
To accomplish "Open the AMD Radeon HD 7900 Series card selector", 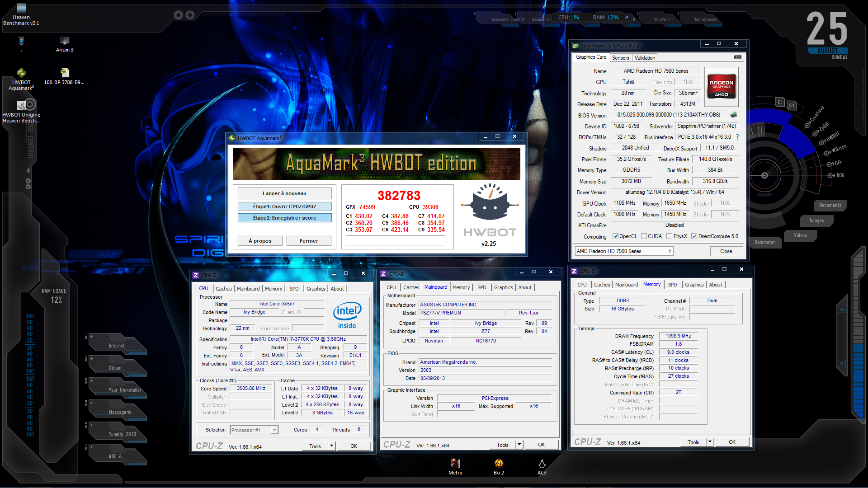I will (624, 251).
